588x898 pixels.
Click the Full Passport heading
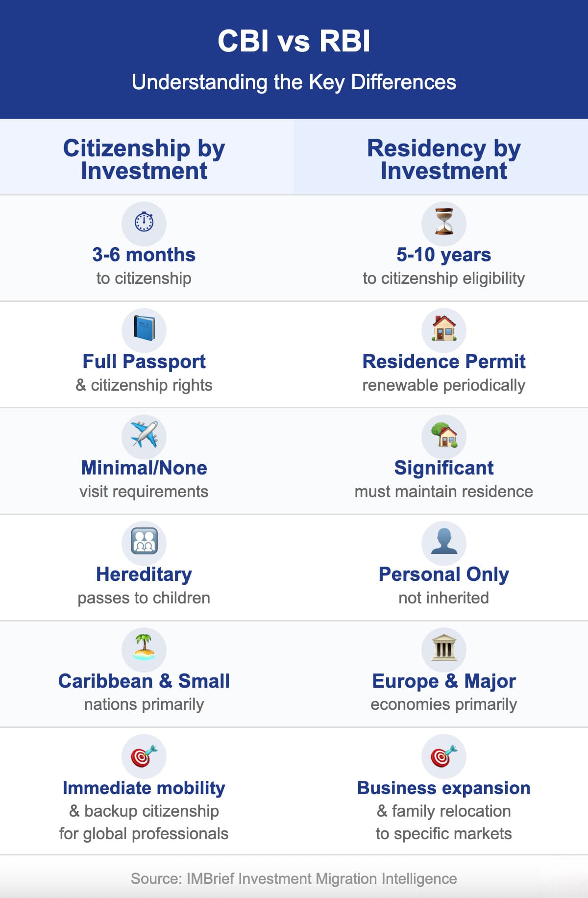point(144,362)
